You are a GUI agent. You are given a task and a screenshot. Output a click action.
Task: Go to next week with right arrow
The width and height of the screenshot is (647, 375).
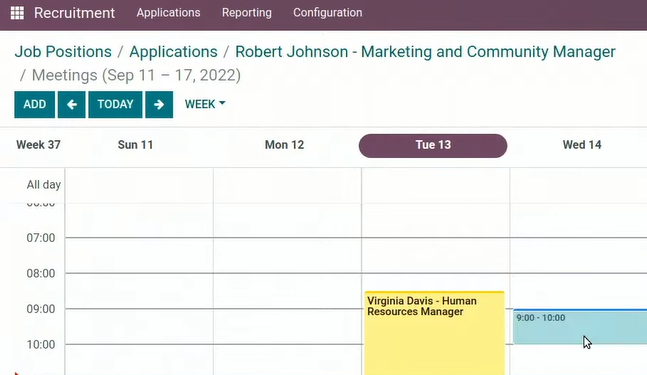(x=159, y=104)
